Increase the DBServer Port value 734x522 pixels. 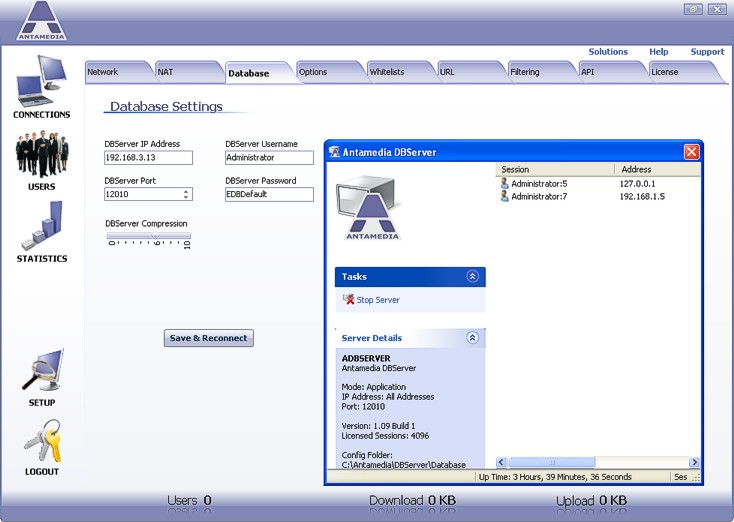pyautogui.click(x=186, y=191)
